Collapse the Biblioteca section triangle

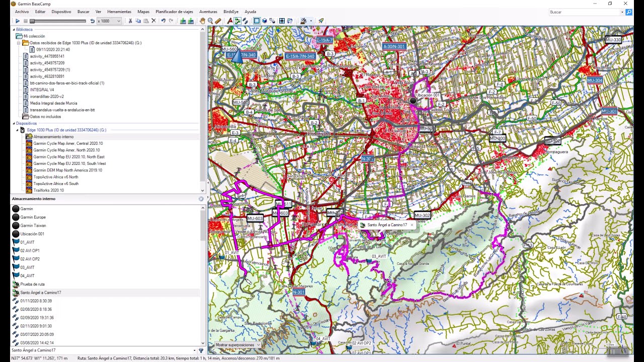14,30
